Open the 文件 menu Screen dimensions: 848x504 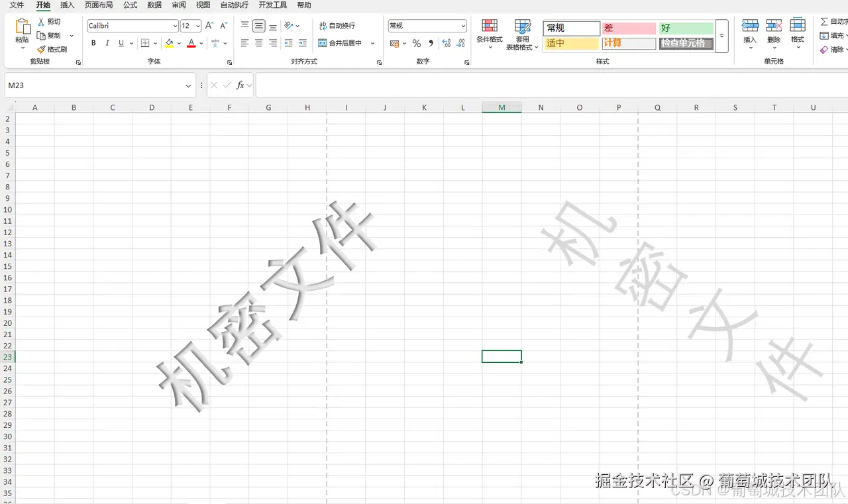pyautogui.click(x=17, y=5)
